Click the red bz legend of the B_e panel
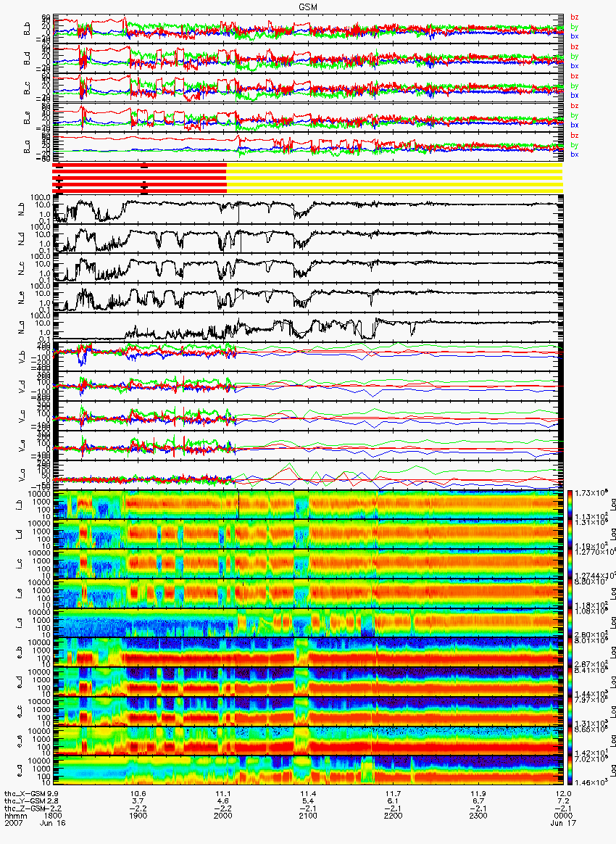Viewport: 616px width, 844px height. [574, 106]
